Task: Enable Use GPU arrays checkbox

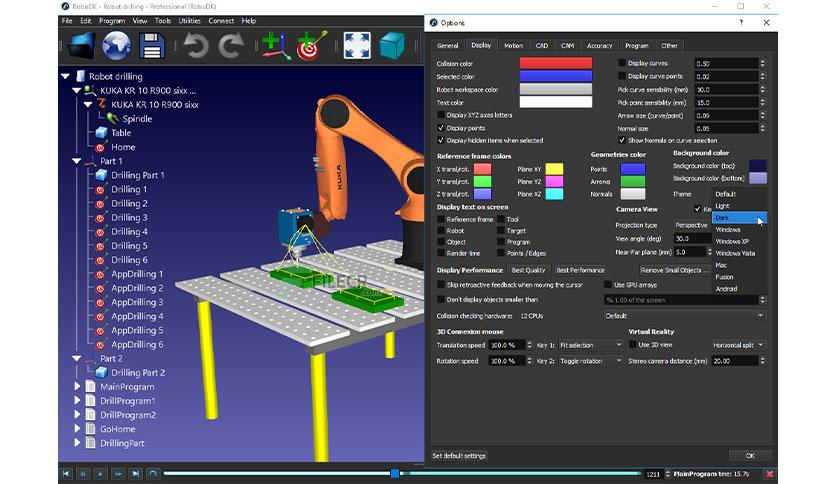Action: (608, 285)
